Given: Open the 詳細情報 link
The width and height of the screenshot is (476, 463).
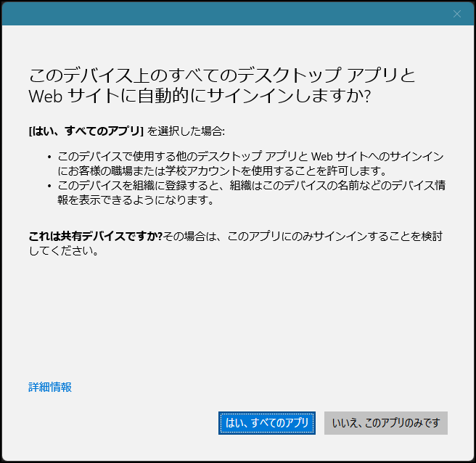Looking at the screenshot, I should coord(50,387).
